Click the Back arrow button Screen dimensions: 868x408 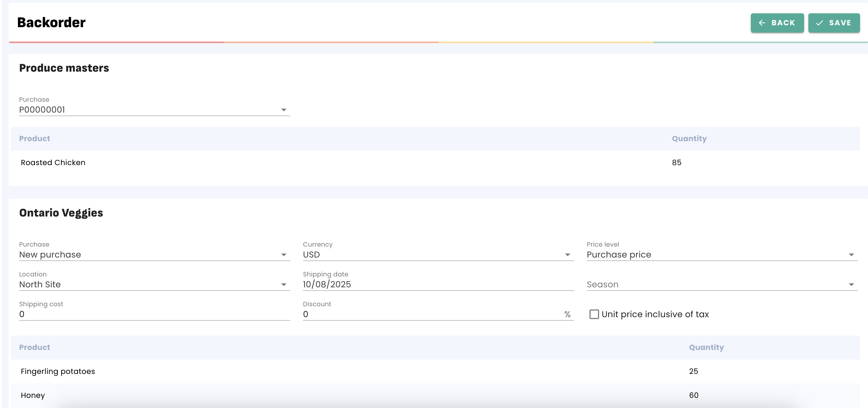[x=777, y=23]
